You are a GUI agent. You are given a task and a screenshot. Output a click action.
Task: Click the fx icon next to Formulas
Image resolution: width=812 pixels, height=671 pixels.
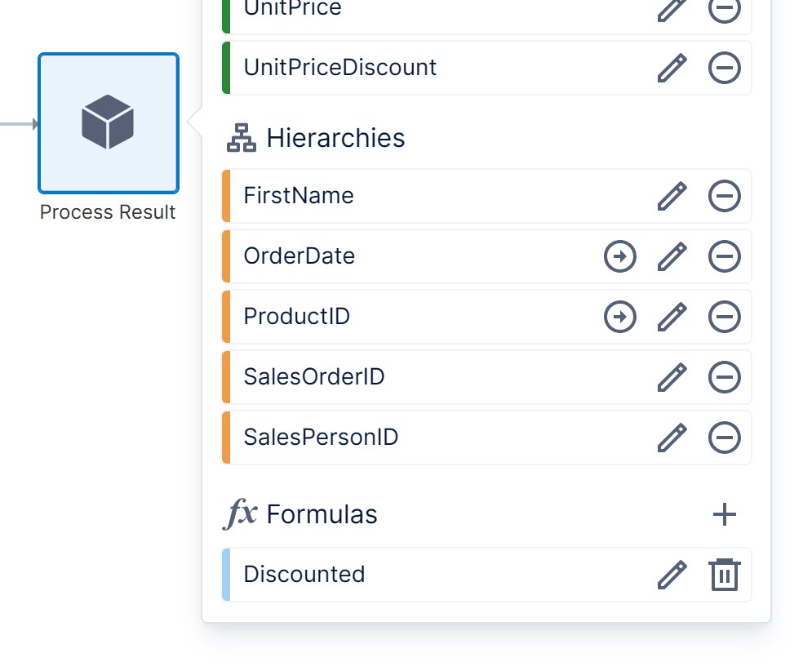pyautogui.click(x=240, y=514)
